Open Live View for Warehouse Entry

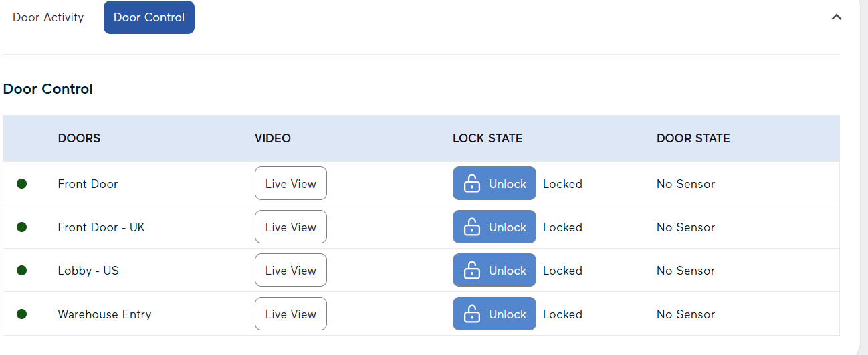pyautogui.click(x=290, y=314)
